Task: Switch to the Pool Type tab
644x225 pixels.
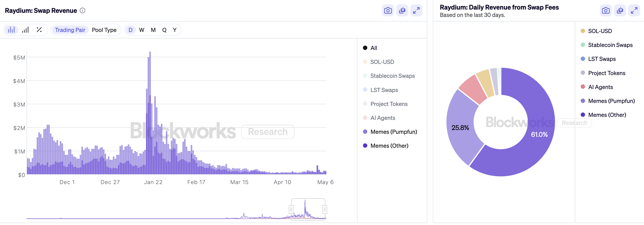Action: pyautogui.click(x=104, y=30)
